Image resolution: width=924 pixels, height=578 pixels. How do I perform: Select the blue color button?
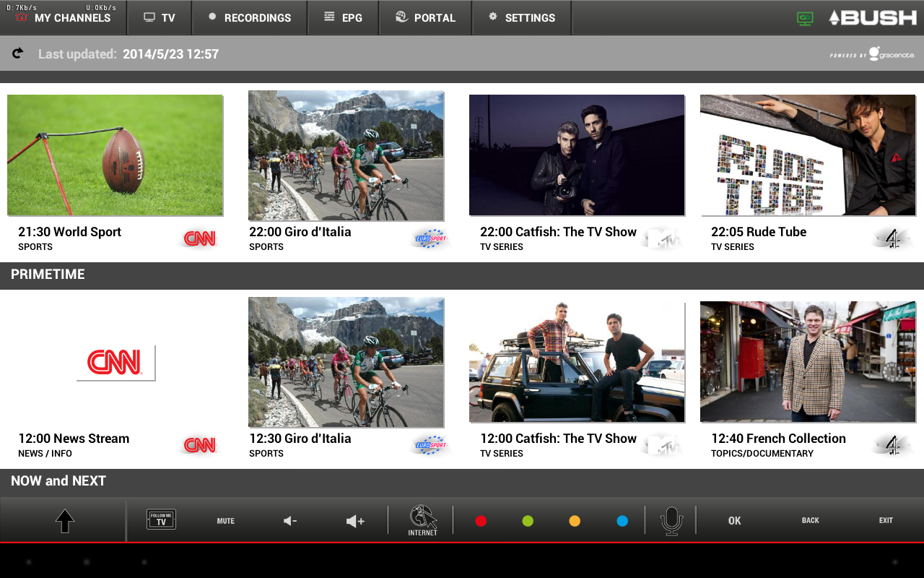click(x=622, y=521)
